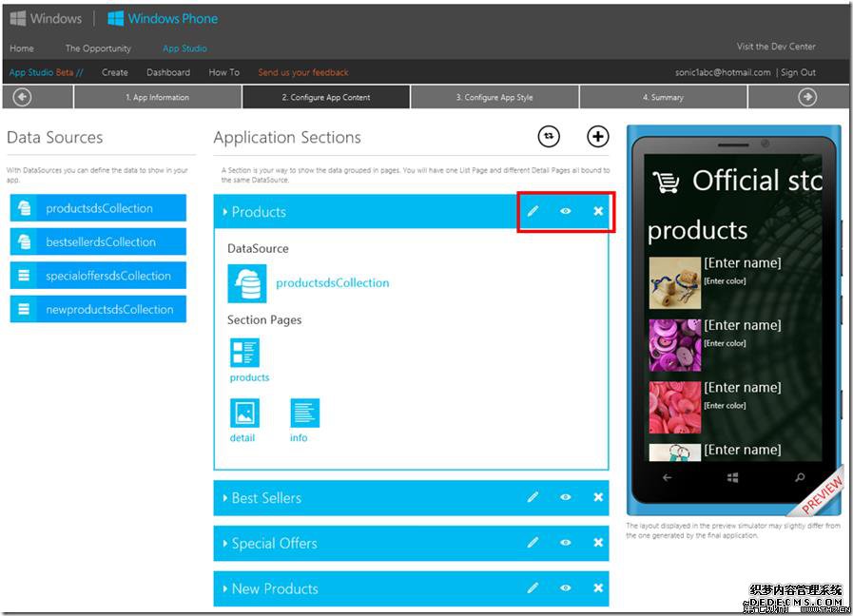Viewport: 853px width, 616px height.
Task: Edit the Products section with pencil icon
Action: coord(533,211)
